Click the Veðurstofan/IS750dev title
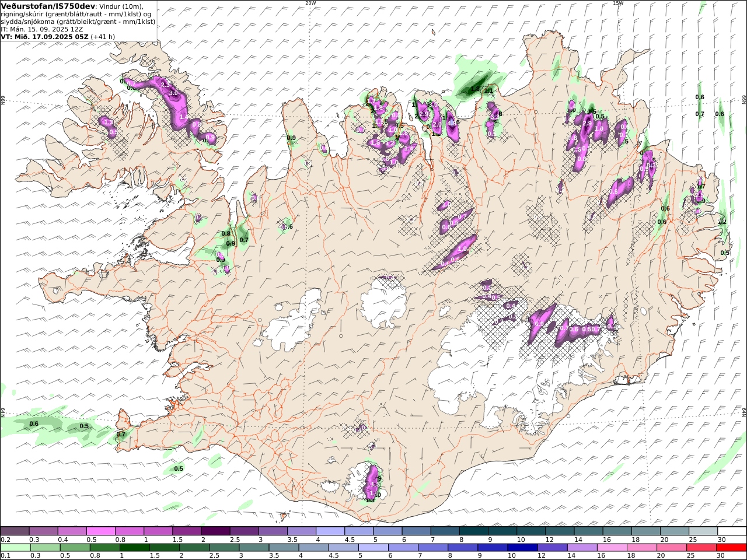Image resolution: width=747 pixels, height=560 pixels. point(48,6)
